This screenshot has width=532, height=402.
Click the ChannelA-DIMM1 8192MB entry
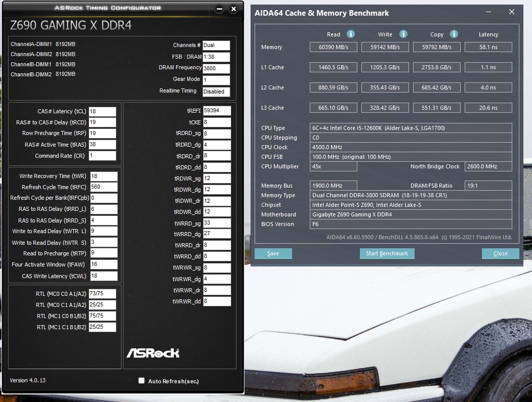tap(43, 44)
